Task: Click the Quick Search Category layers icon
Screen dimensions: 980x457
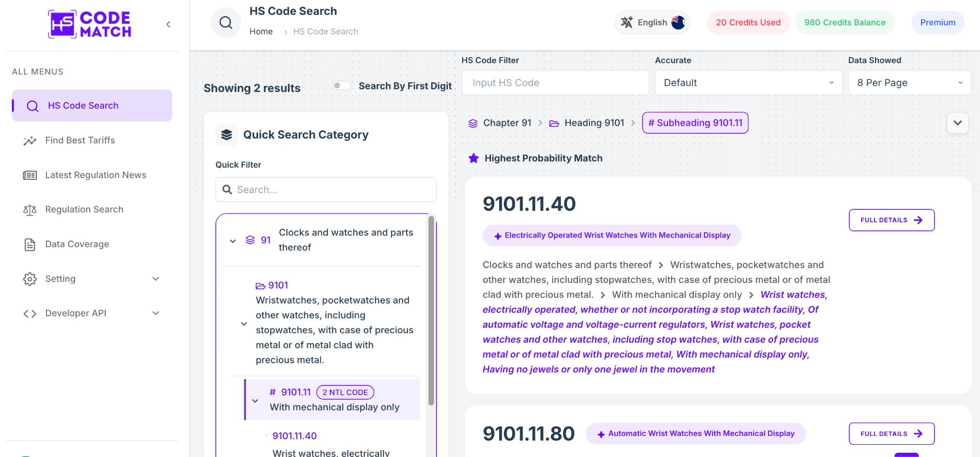Action: pos(226,135)
